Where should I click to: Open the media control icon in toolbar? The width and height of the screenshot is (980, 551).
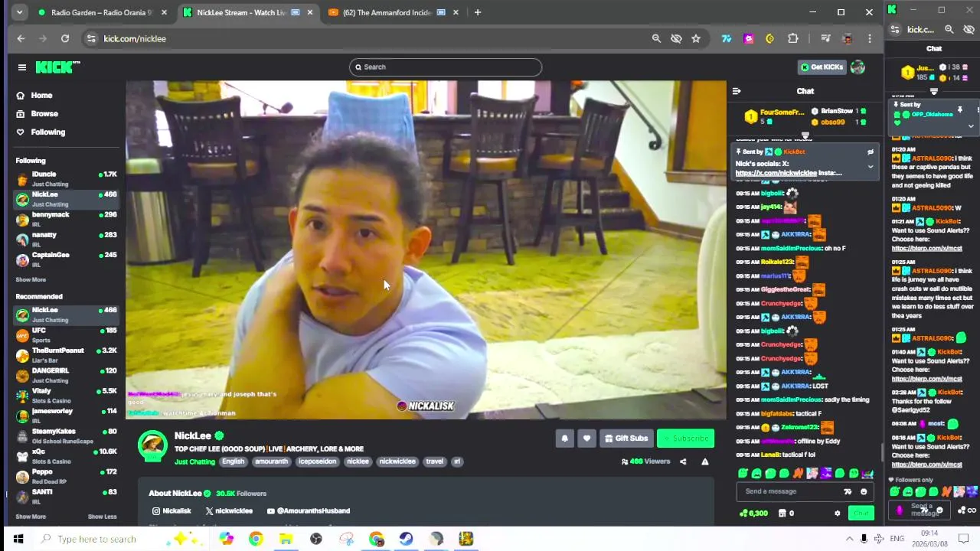coord(825,38)
